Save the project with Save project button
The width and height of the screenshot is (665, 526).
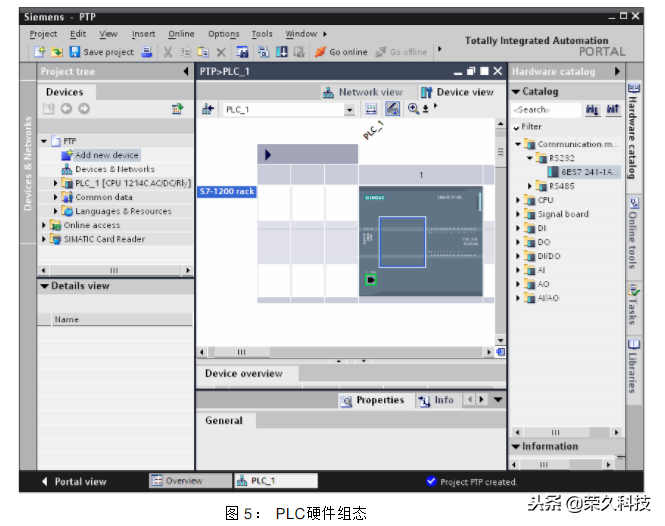[102, 52]
